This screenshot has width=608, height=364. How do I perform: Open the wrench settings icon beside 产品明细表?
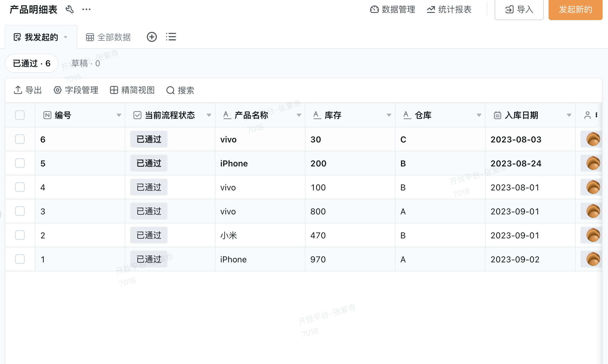(x=70, y=9)
